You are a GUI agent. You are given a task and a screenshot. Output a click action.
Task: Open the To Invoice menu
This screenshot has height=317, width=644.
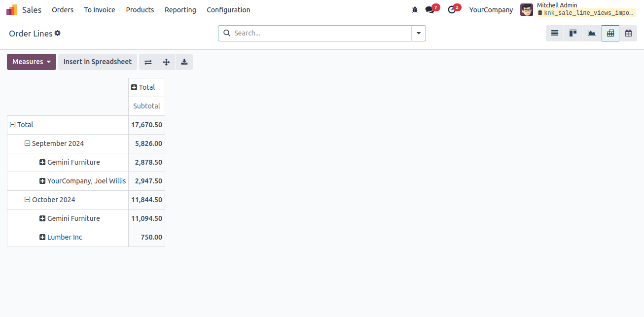[x=100, y=10]
